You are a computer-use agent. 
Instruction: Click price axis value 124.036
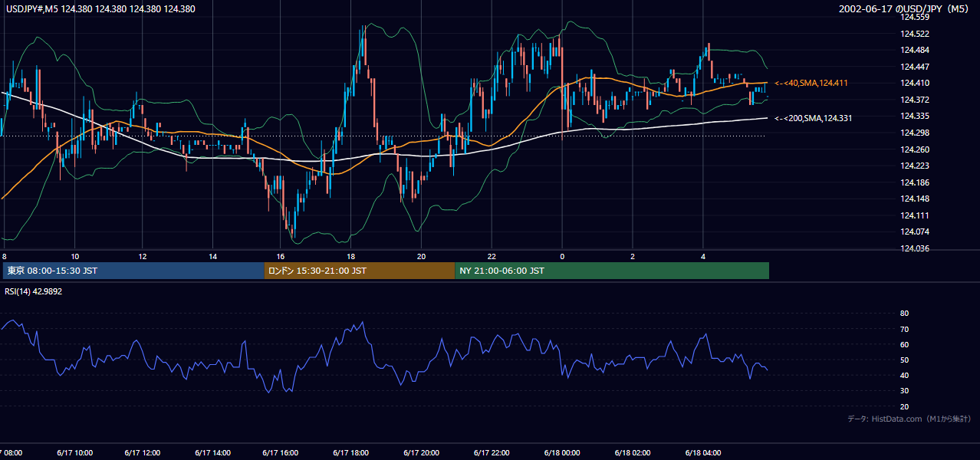(914, 248)
